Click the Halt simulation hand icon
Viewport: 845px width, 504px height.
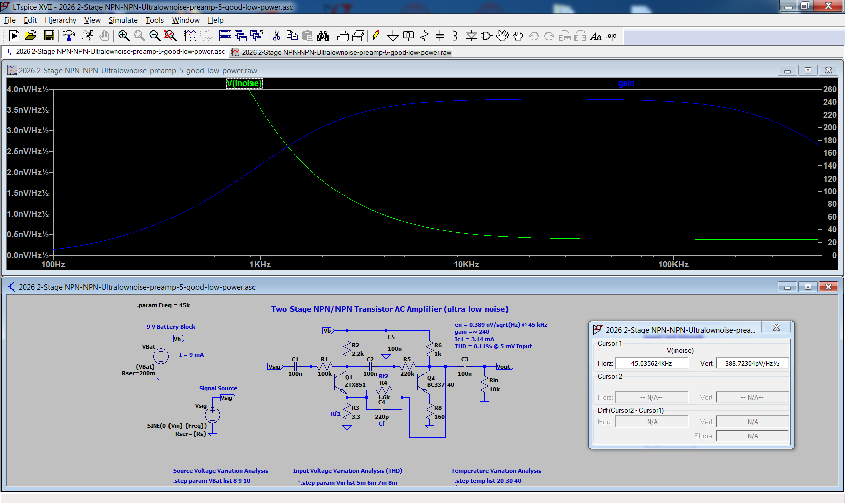(104, 36)
